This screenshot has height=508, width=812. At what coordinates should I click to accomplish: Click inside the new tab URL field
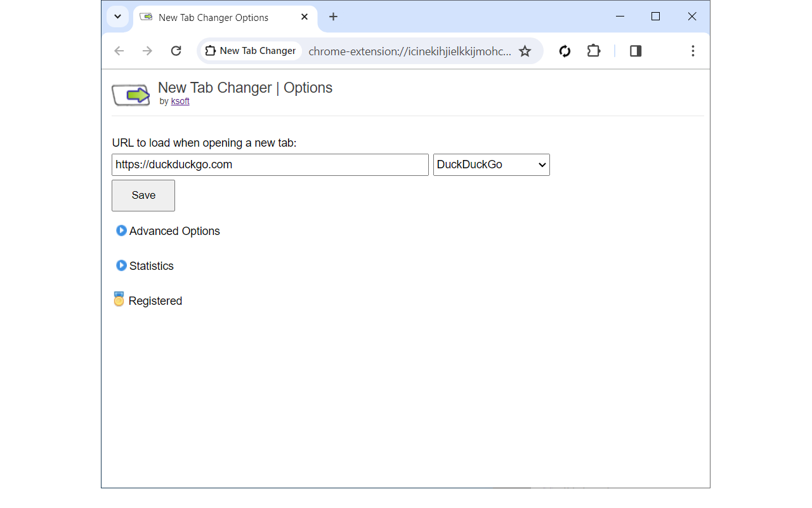click(x=270, y=164)
